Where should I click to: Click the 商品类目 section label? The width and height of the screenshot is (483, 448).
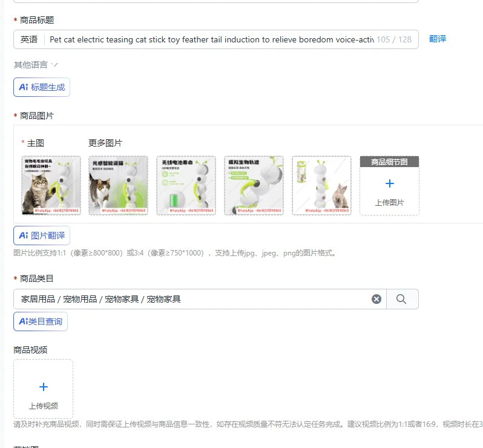tap(37, 278)
